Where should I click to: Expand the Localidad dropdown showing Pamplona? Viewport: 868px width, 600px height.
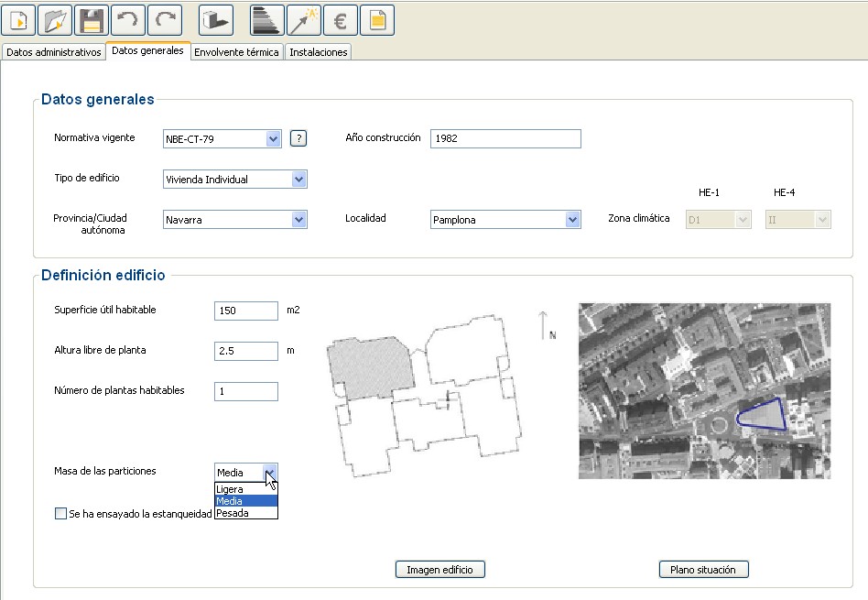pos(572,220)
